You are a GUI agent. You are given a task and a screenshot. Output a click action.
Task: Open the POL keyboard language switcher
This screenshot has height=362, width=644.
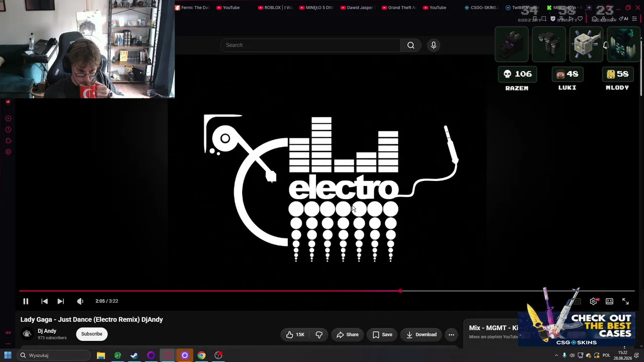tap(606, 355)
